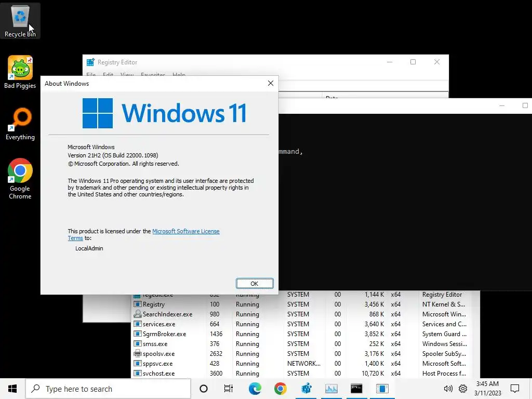532x399 pixels.
Task: Launch Chrome from the taskbar
Action: 280,389
